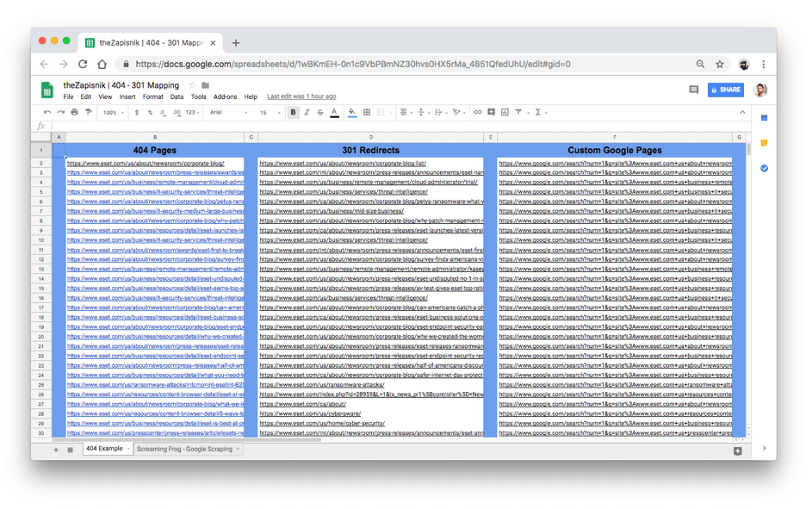Viewport: 812px width, 509px height.
Task: Increase decimal places icon
Action: pyautogui.click(x=177, y=112)
